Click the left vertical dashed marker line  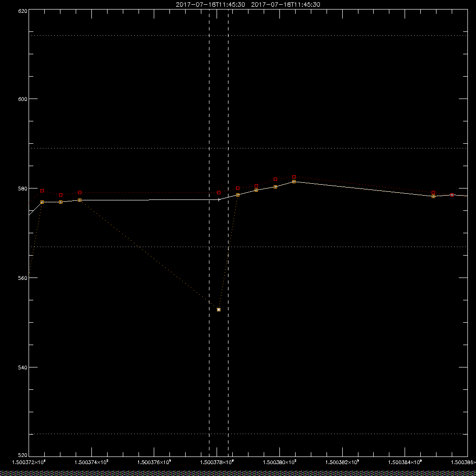(x=209, y=232)
